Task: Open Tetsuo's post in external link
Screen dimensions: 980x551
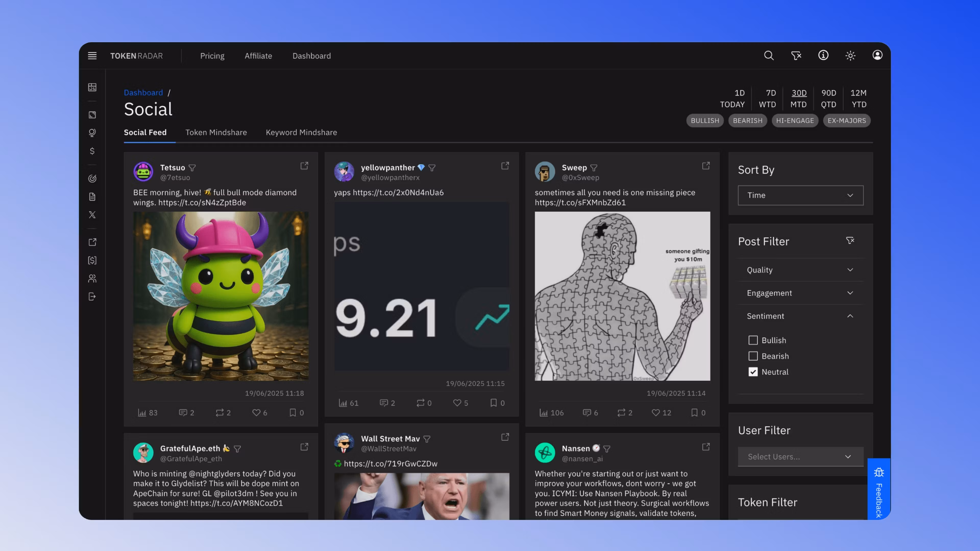Action: (x=304, y=166)
